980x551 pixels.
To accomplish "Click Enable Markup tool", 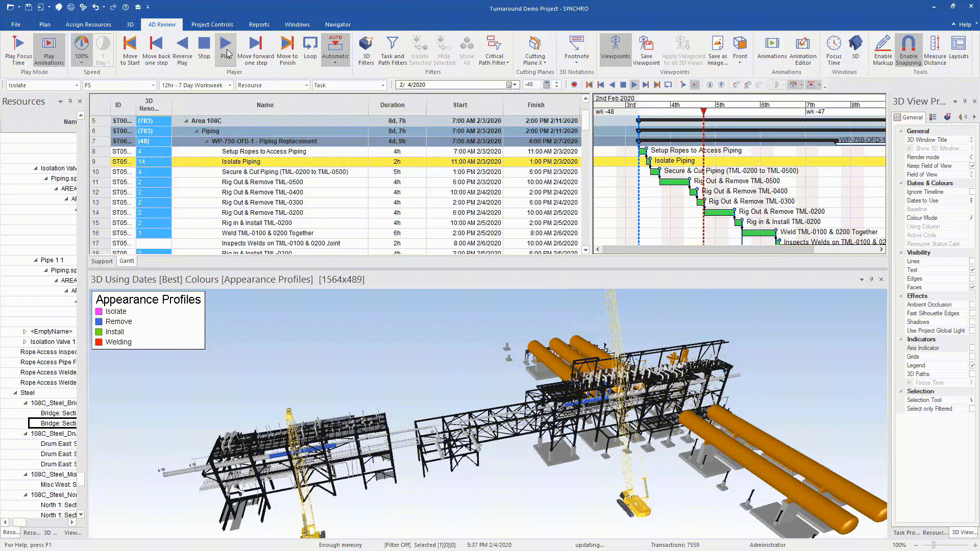I will [883, 50].
